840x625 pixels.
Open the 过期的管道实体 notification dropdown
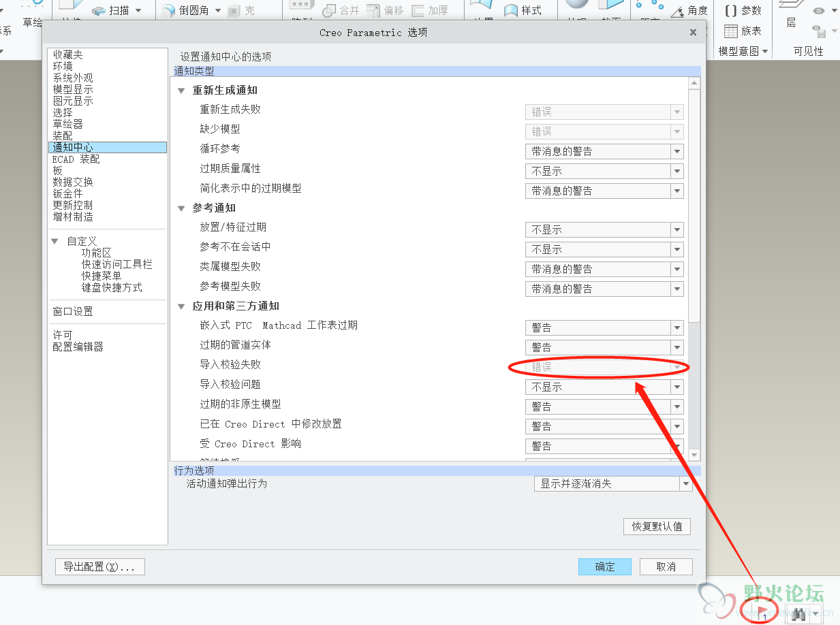pyautogui.click(x=604, y=347)
